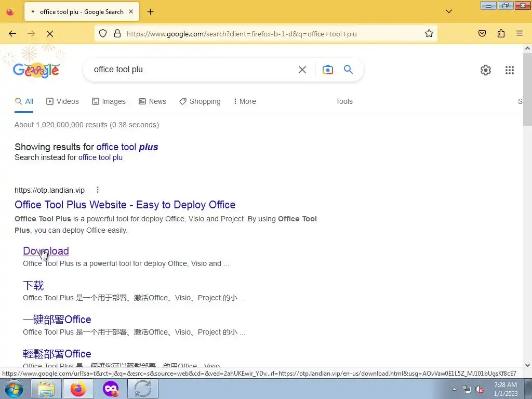
Task: Open the 輕鬆部署Office sitelink
Action: [x=57, y=354]
